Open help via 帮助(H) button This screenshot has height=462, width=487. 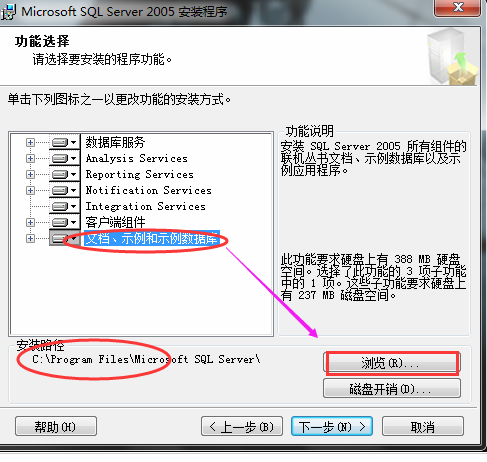(56, 426)
